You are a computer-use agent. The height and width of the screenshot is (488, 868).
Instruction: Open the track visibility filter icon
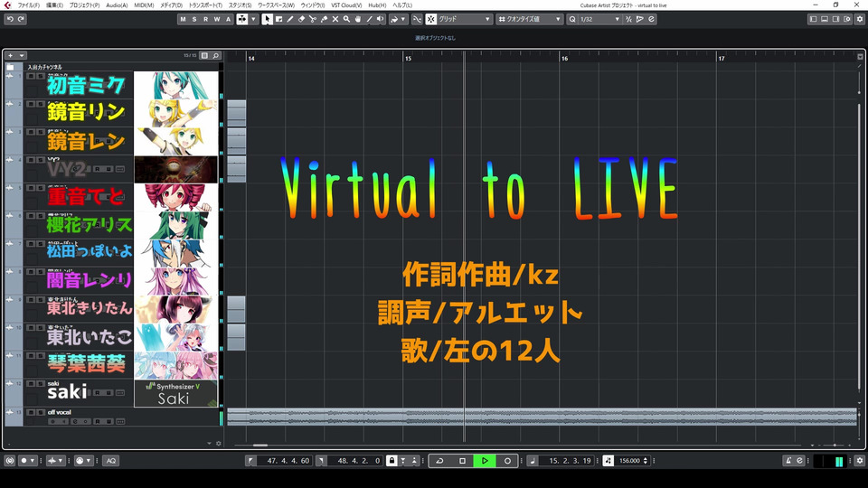[205, 55]
